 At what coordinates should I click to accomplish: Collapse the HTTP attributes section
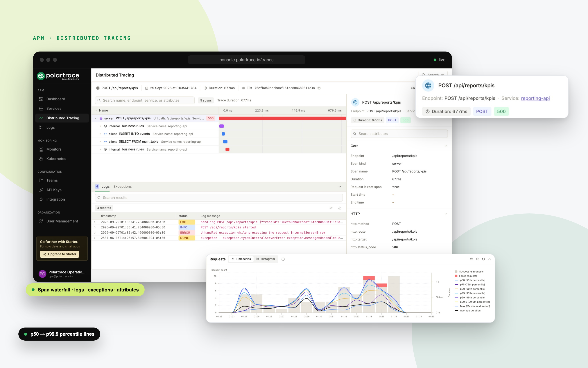coord(446,214)
